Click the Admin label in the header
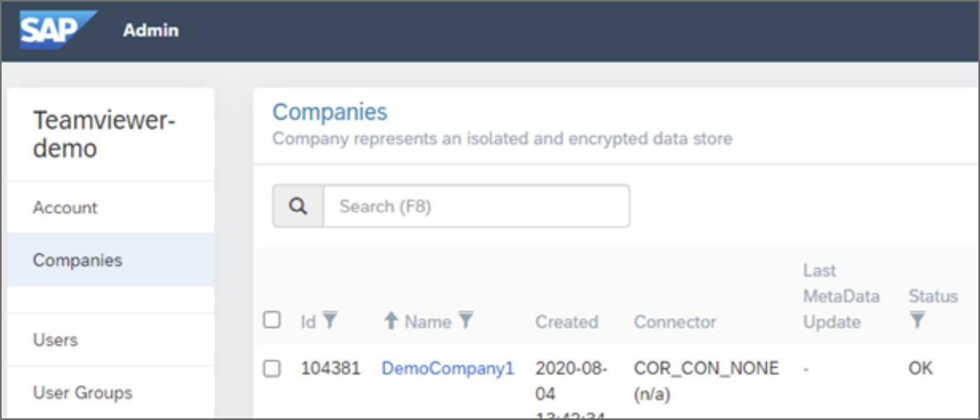 (x=151, y=30)
